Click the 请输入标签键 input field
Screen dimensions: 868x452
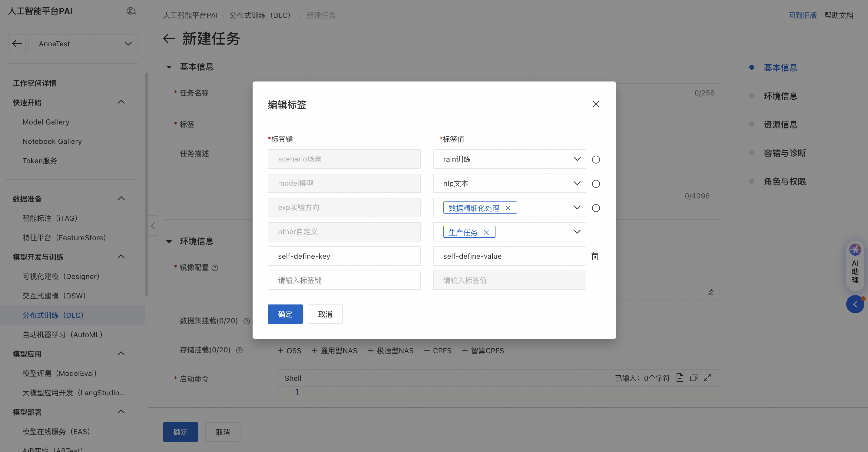344,281
